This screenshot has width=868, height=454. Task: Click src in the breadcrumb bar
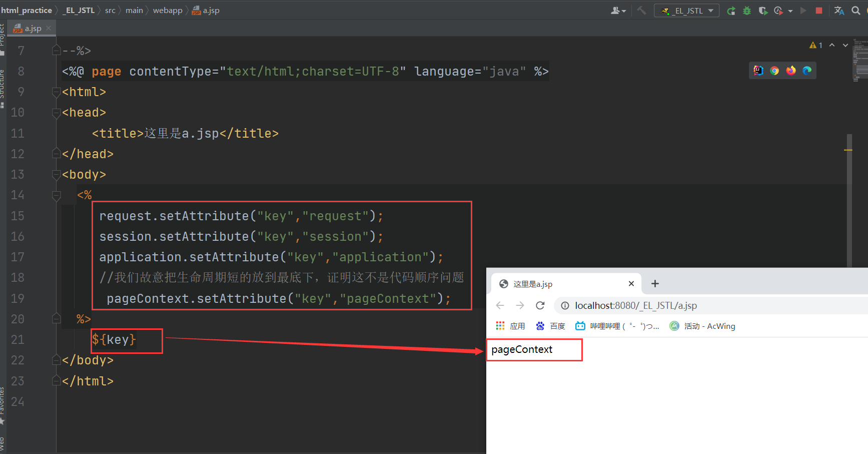110,10
